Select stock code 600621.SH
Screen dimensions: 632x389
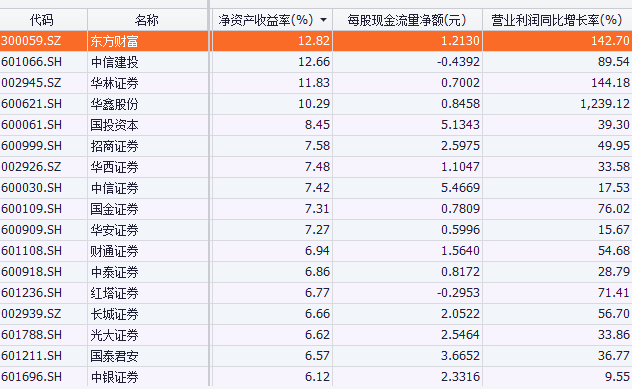[x=31, y=104]
